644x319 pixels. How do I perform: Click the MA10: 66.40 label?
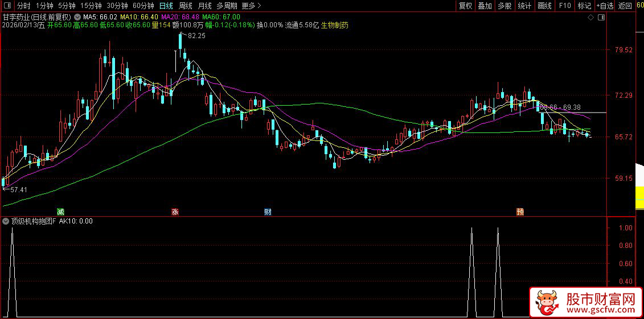click(140, 17)
